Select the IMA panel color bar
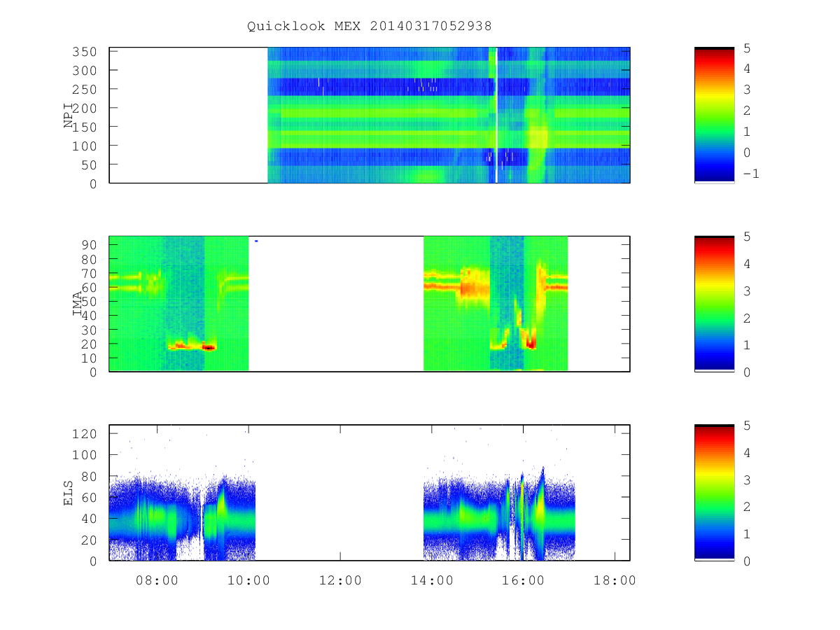This screenshot has width=840, height=630. [x=714, y=304]
